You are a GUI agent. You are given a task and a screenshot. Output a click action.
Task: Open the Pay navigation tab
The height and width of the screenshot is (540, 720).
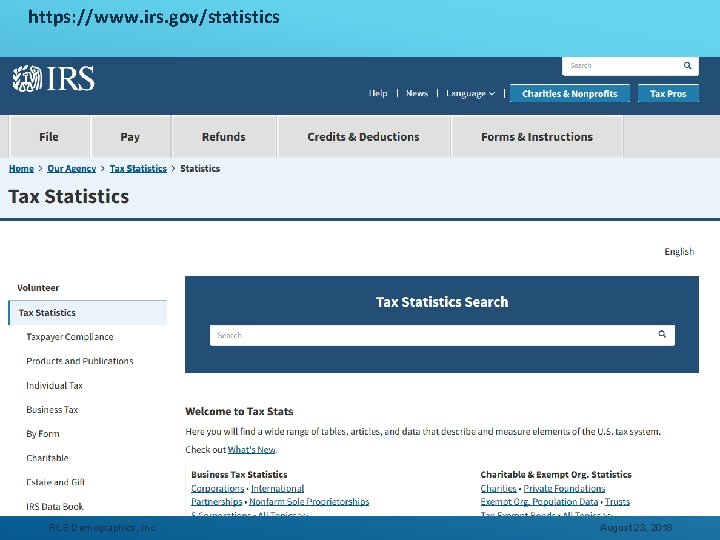pos(130,137)
